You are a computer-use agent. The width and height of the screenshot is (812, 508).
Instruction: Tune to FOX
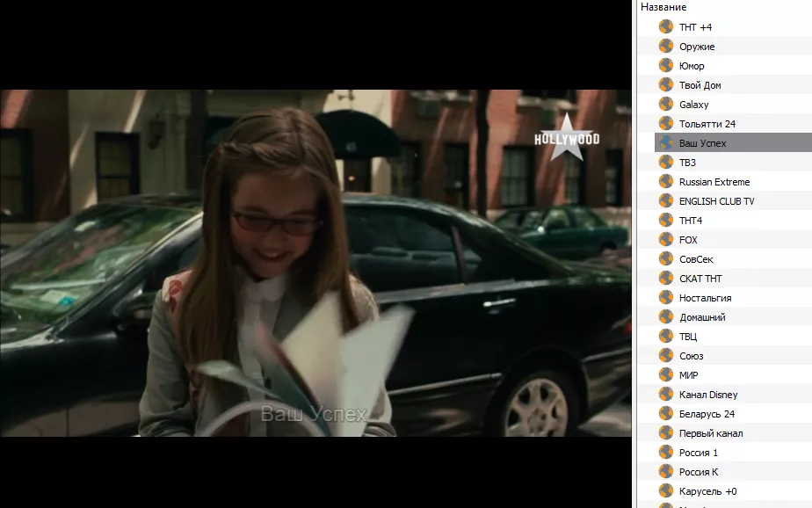(688, 240)
